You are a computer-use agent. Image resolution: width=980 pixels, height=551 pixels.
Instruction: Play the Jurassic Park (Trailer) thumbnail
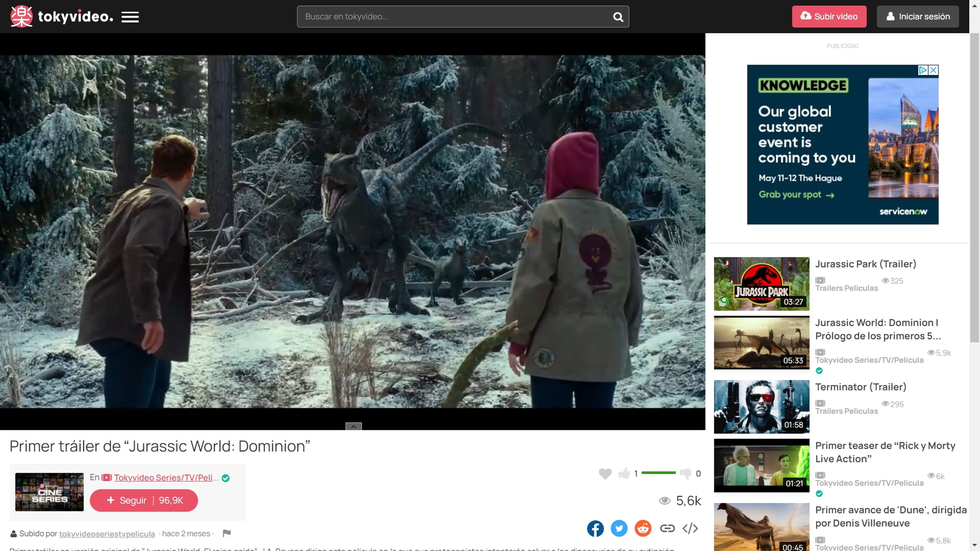coord(761,284)
